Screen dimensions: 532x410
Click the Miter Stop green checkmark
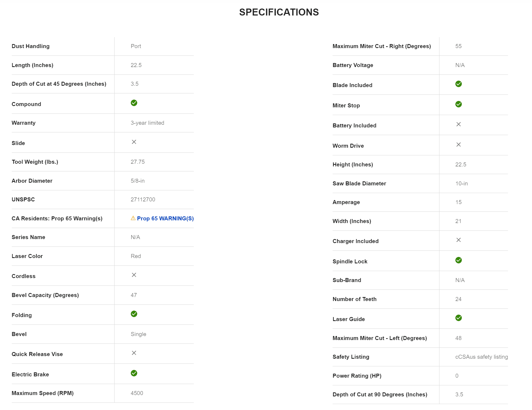click(x=459, y=104)
